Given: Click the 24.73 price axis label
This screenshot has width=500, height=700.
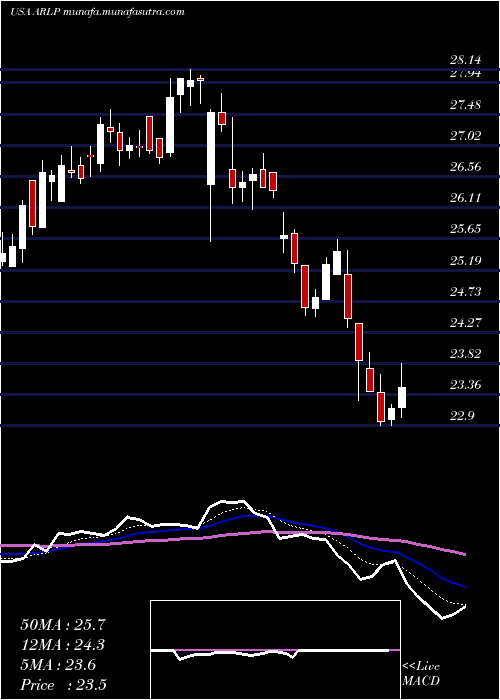Looking at the screenshot, I should (x=466, y=292).
